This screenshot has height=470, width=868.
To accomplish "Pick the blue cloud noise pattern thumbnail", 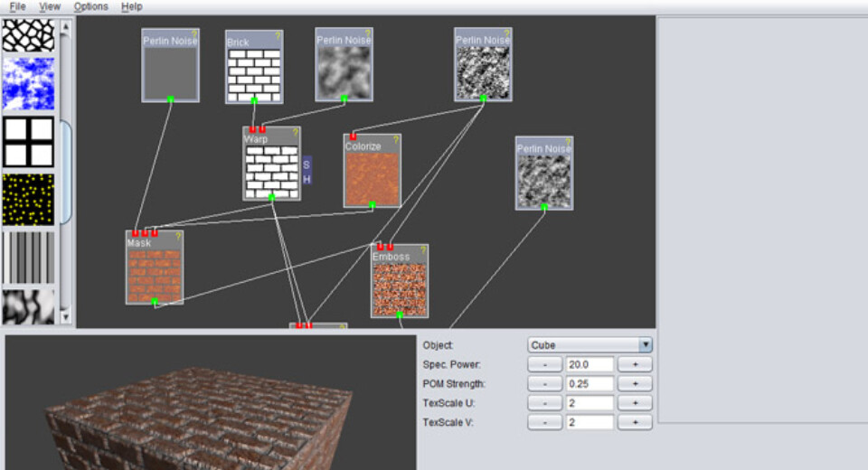I will [x=28, y=84].
